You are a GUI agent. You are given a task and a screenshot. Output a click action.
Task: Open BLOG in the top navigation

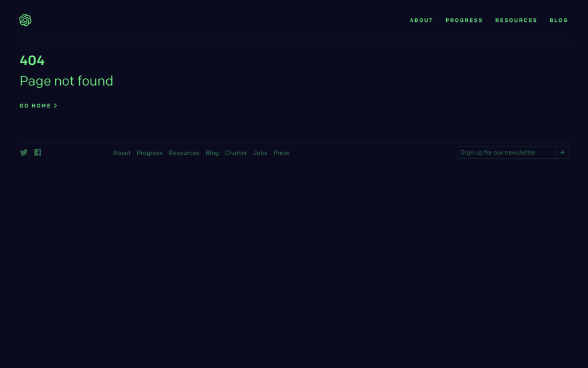pos(558,20)
